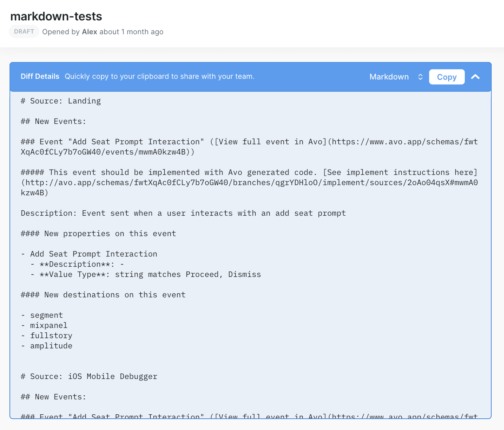Select the segment destination list item

46,315
